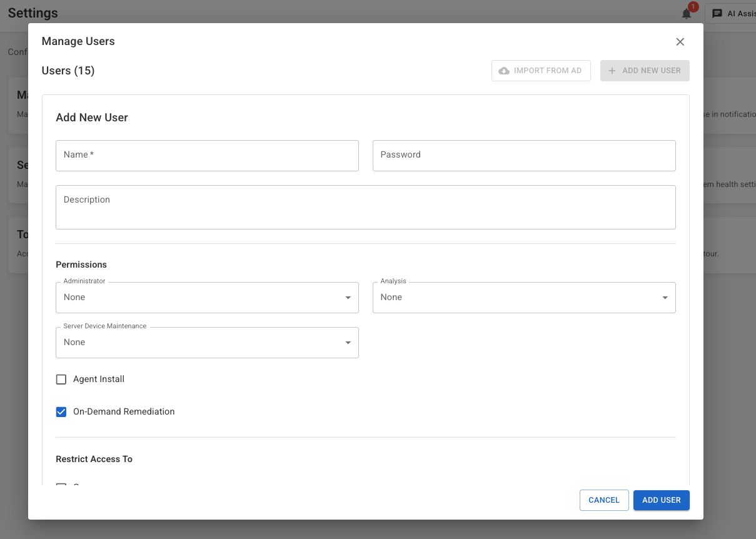Open the AI Assistant chat button
This screenshot has width=756, height=539.
coord(730,13)
